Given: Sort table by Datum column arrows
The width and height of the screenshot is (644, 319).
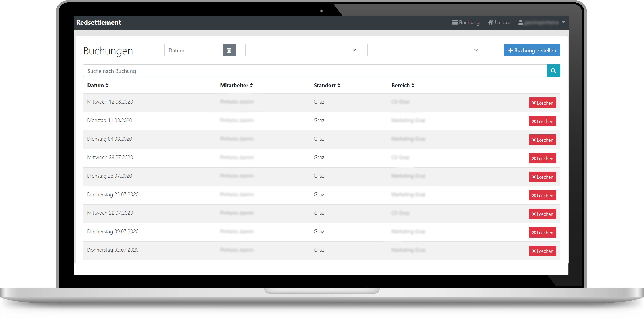Looking at the screenshot, I should click(x=107, y=85).
